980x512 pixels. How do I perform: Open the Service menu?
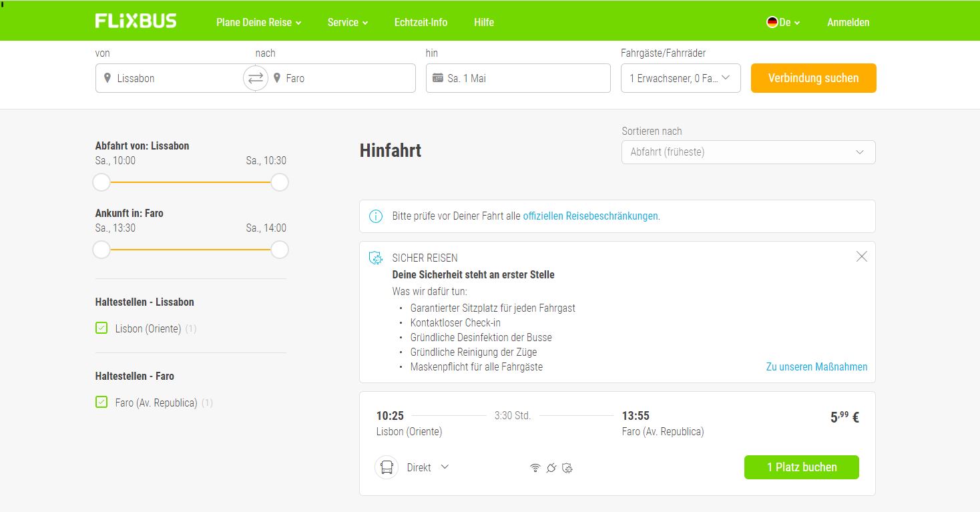348,22
